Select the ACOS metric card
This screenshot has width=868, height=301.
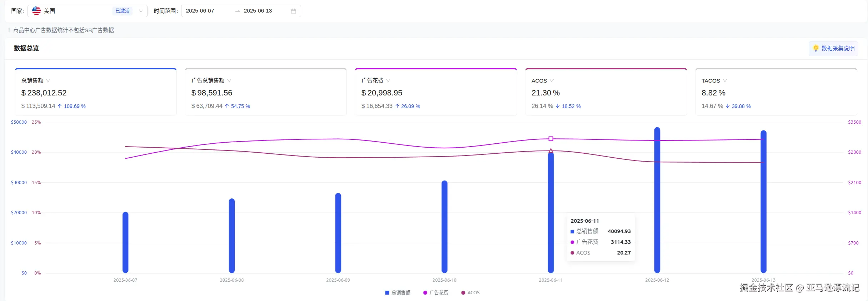(606, 92)
